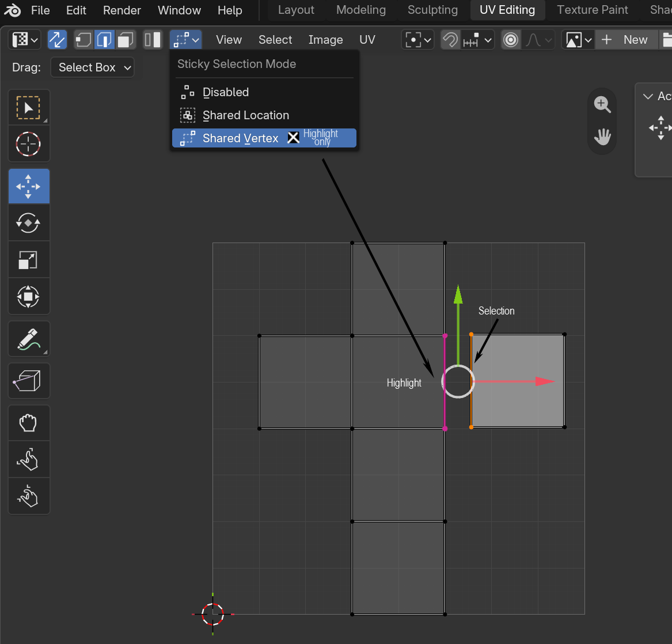This screenshot has width=672, height=644.
Task: Select the Scale tool
Action: tap(29, 259)
